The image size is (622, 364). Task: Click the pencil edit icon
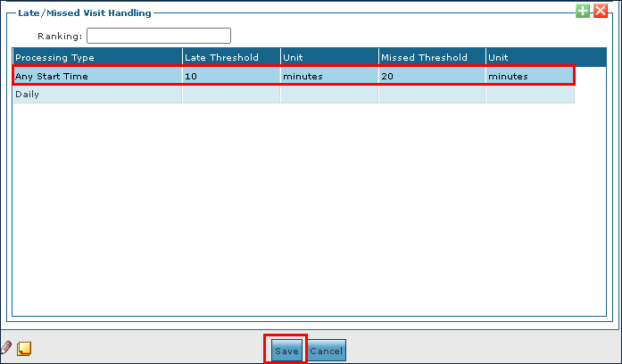[x=7, y=349]
